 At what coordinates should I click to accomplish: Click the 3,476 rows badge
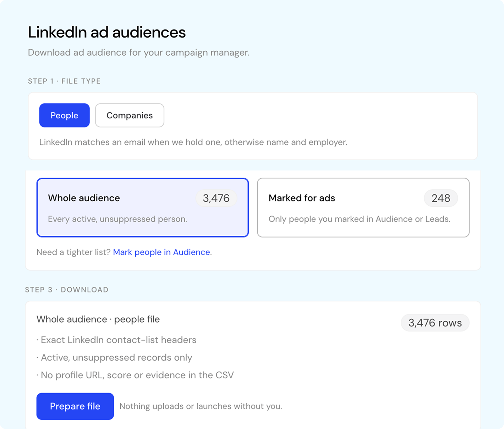coord(435,323)
